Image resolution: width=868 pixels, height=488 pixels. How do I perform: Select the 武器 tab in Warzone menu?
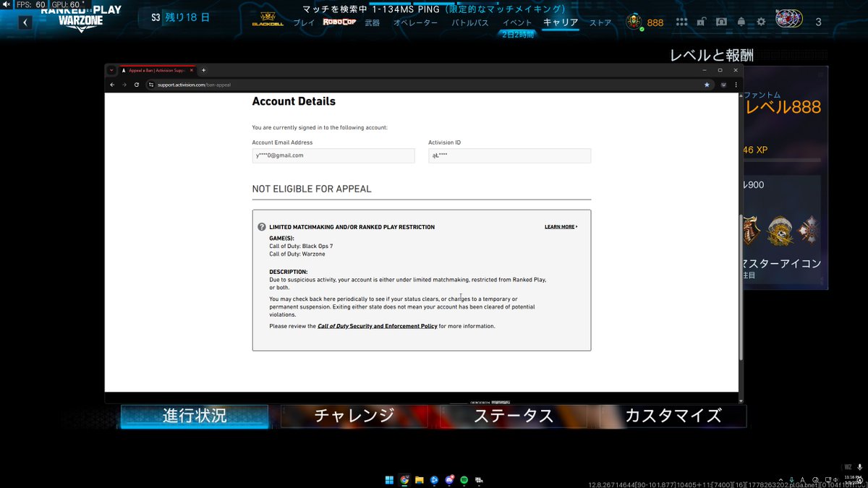(372, 23)
